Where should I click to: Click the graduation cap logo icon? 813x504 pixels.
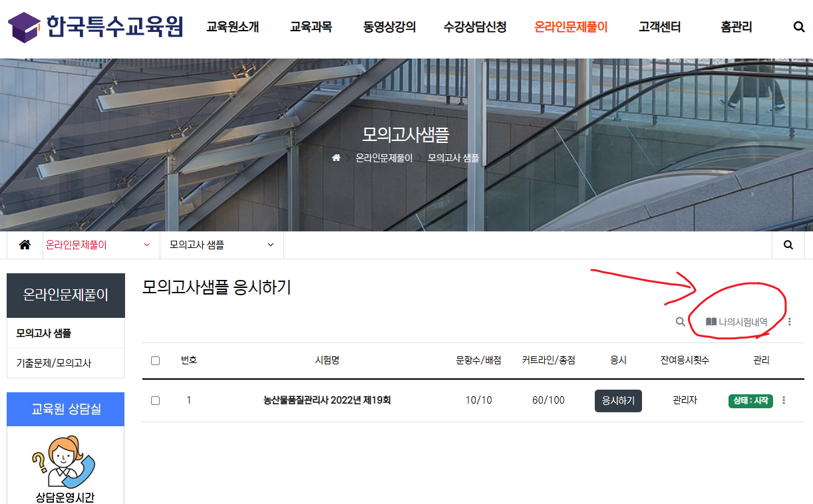coord(24,27)
